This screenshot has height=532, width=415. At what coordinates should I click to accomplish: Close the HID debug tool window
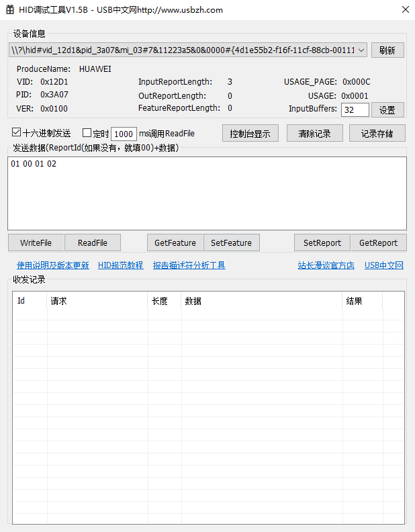404,10
